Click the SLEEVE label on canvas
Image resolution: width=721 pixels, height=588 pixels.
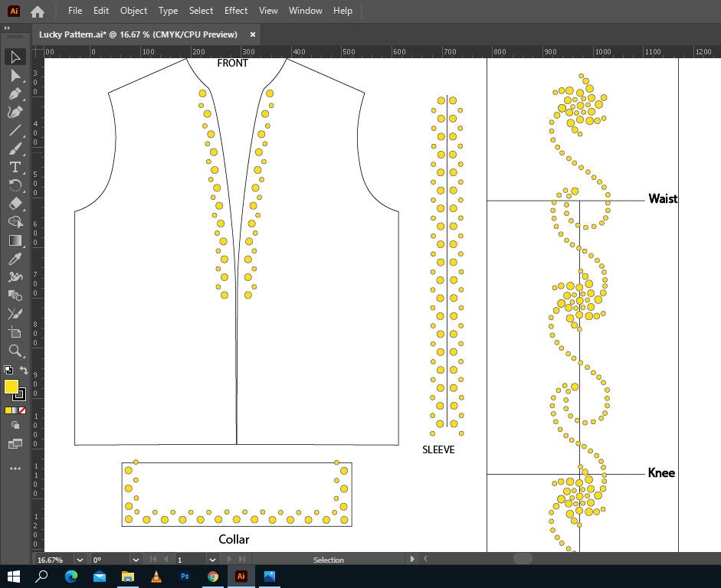tap(438, 449)
